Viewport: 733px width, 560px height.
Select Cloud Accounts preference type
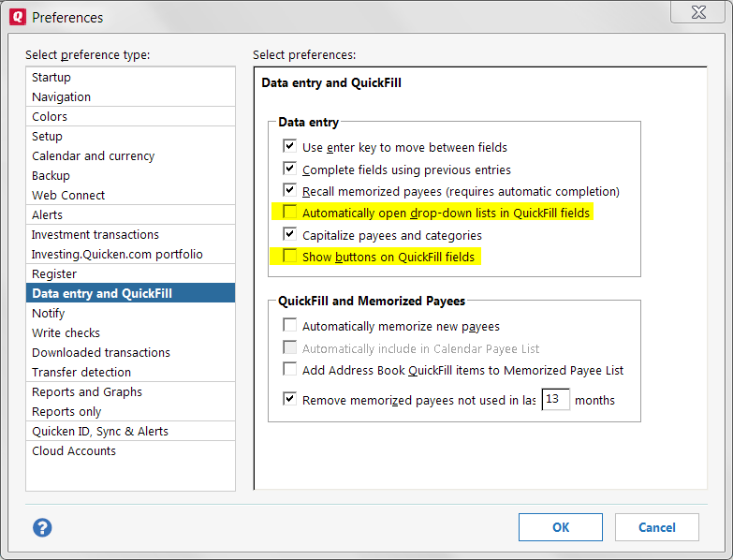[x=130, y=450]
